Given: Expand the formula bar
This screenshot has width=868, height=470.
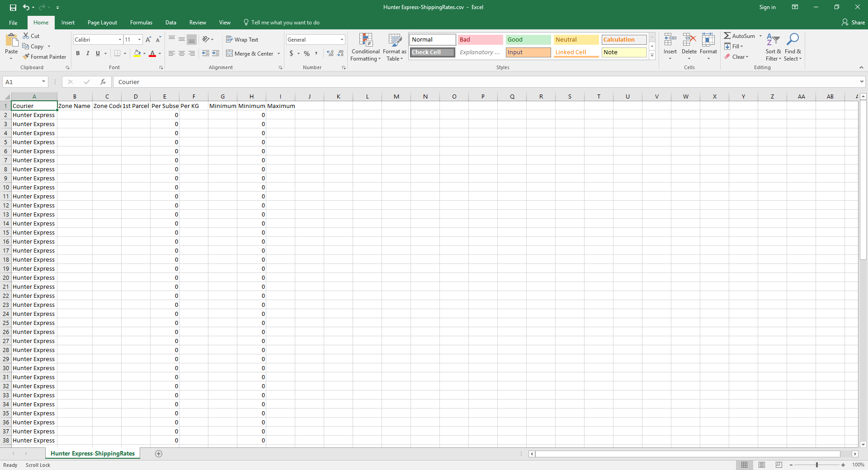Looking at the screenshot, I should point(862,82).
